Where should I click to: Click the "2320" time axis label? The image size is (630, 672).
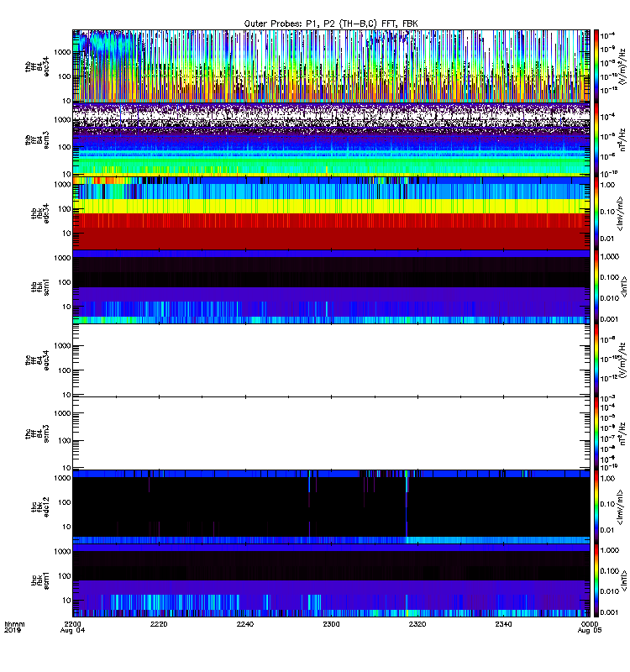point(417,624)
